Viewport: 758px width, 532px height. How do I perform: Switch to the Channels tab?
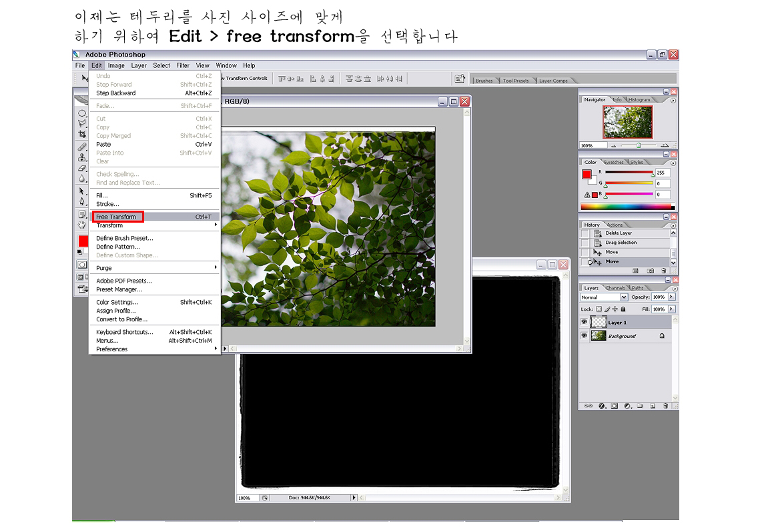tap(615, 288)
